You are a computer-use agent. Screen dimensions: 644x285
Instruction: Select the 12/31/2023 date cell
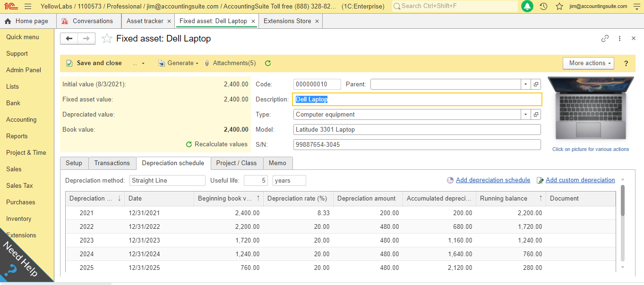(x=159, y=241)
